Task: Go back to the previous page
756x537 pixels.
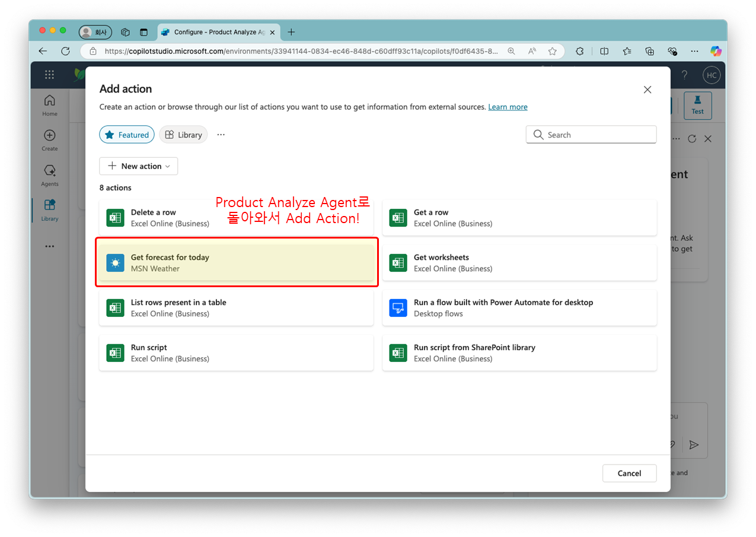Action: pos(43,51)
